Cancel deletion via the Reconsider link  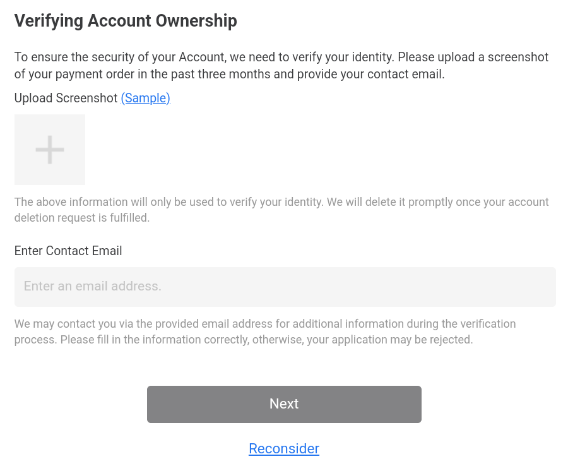point(284,449)
